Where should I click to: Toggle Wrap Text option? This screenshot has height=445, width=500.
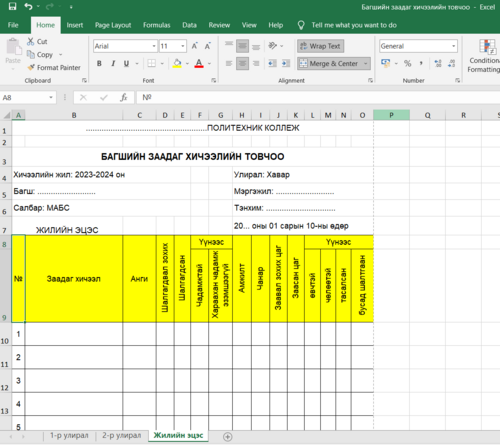(320, 46)
